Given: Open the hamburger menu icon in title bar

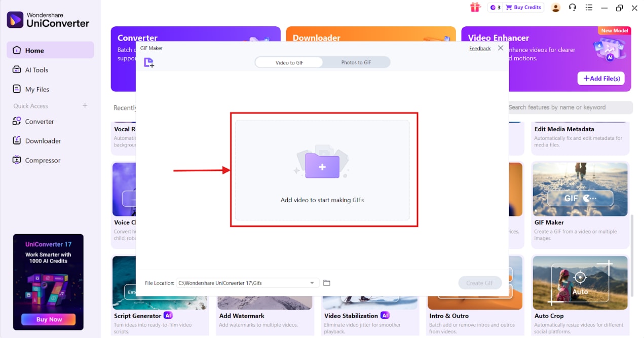Looking at the screenshot, I should [x=589, y=8].
